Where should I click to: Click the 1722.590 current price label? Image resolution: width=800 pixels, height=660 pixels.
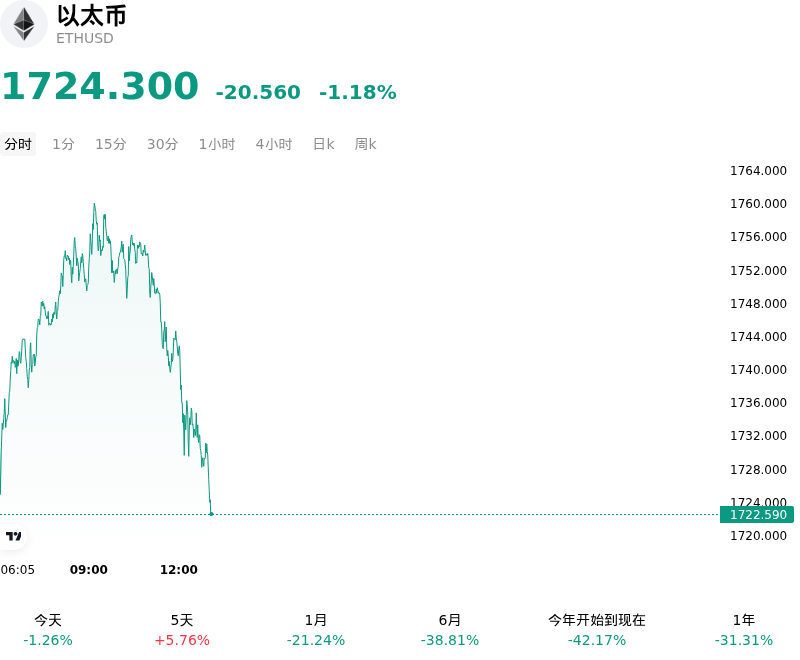point(757,515)
